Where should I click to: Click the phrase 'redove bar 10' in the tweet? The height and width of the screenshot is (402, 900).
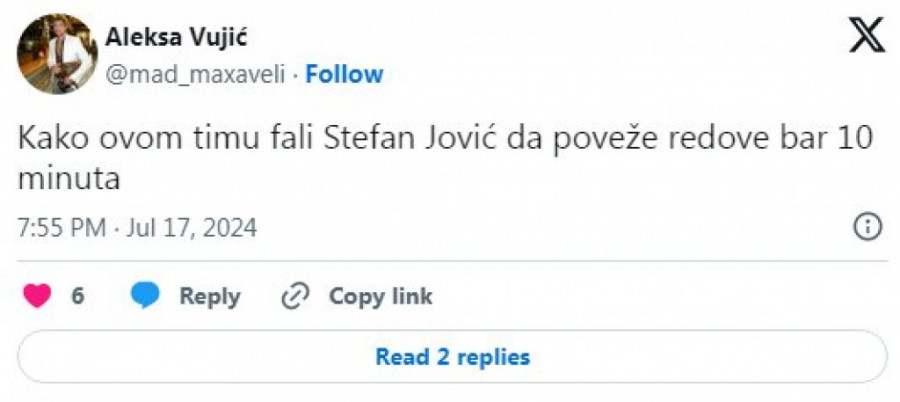tap(771, 141)
